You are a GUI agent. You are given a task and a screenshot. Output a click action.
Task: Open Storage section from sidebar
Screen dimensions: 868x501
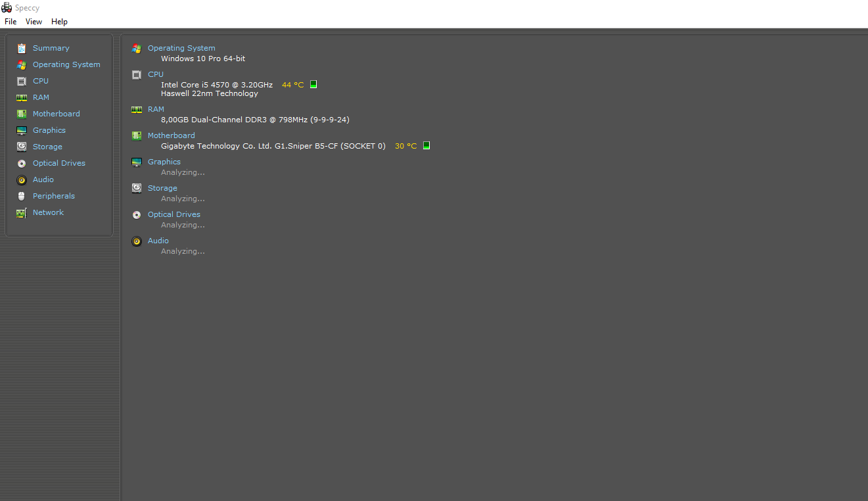(x=47, y=147)
